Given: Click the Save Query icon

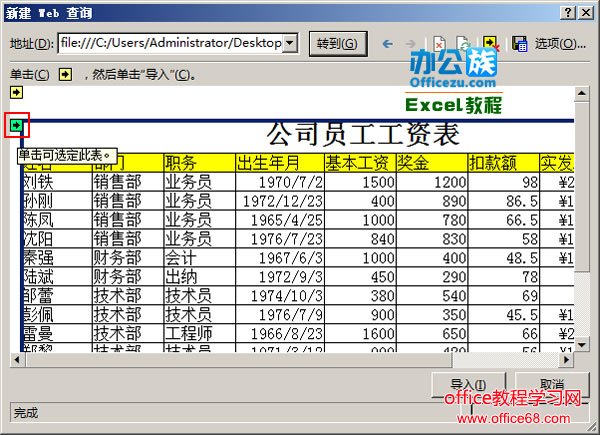Looking at the screenshot, I should pyautogui.click(x=519, y=44).
